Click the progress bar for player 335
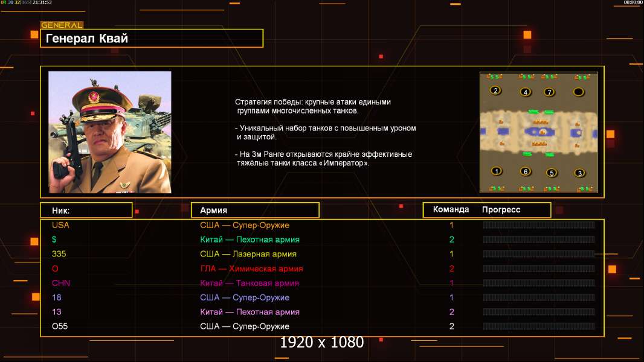The height and width of the screenshot is (362, 644). pos(539,254)
